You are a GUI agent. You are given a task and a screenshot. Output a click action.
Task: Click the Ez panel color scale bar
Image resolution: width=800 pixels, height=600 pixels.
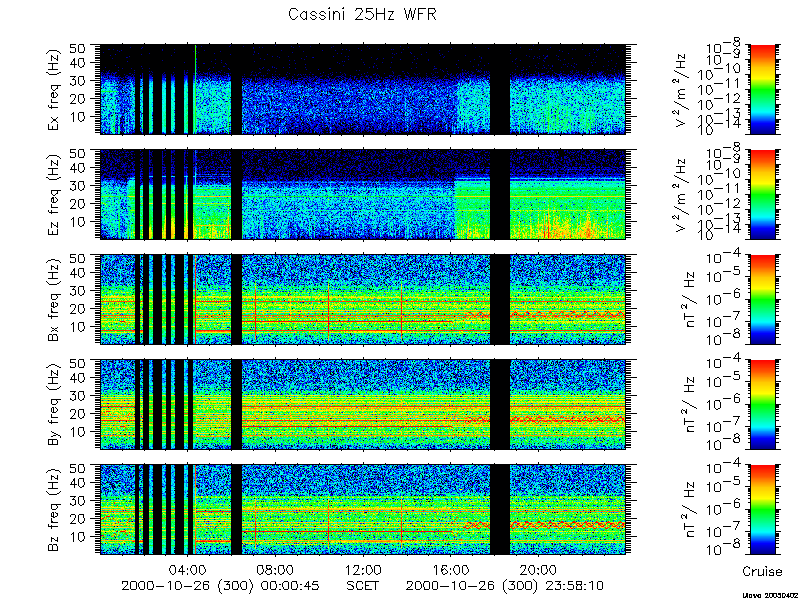(x=763, y=194)
